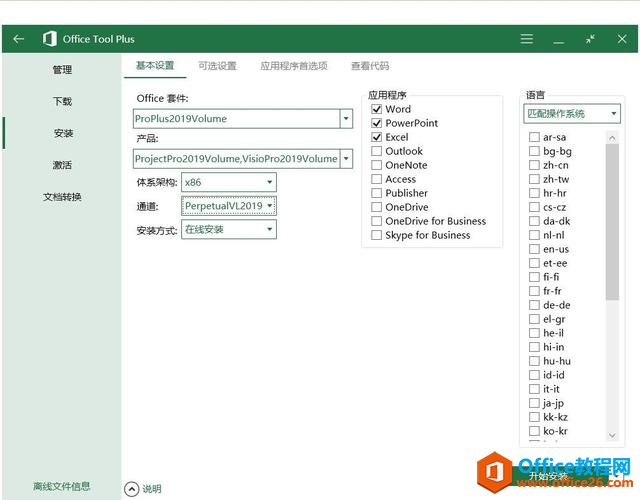Viewport: 640px width, 500px height.
Task: Open 下载 in the sidebar
Action: [x=62, y=101]
